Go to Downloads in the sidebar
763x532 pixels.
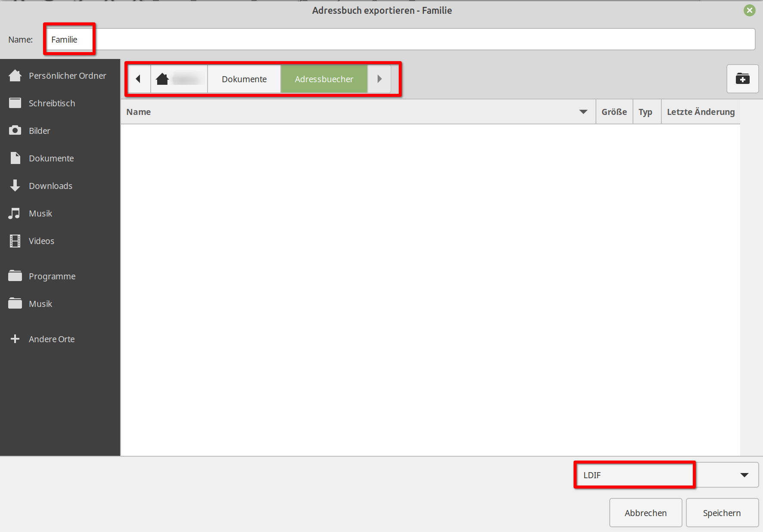[x=50, y=186]
